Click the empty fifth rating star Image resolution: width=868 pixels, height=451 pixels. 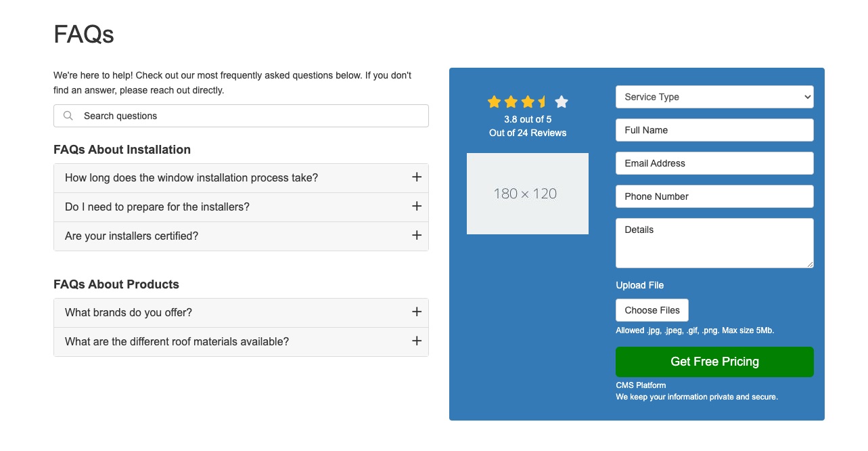point(562,102)
